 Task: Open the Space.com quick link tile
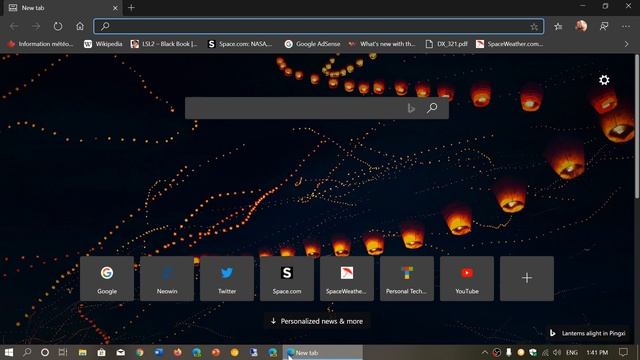coord(287,278)
